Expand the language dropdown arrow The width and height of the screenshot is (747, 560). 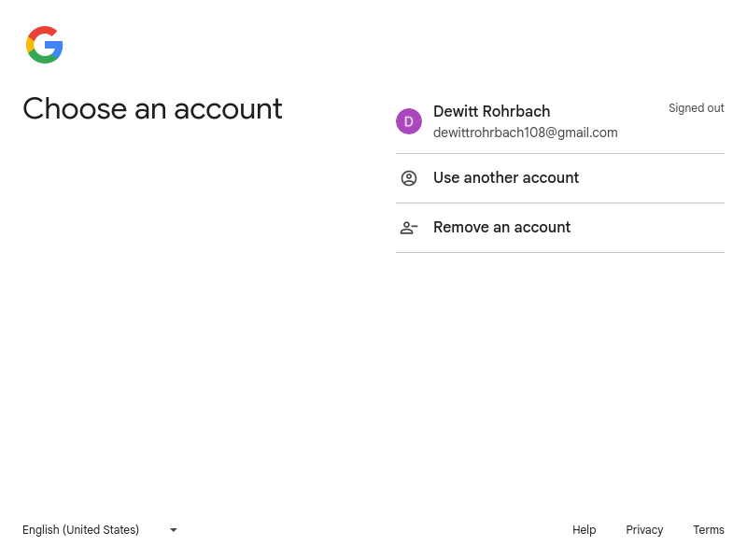pyautogui.click(x=173, y=530)
